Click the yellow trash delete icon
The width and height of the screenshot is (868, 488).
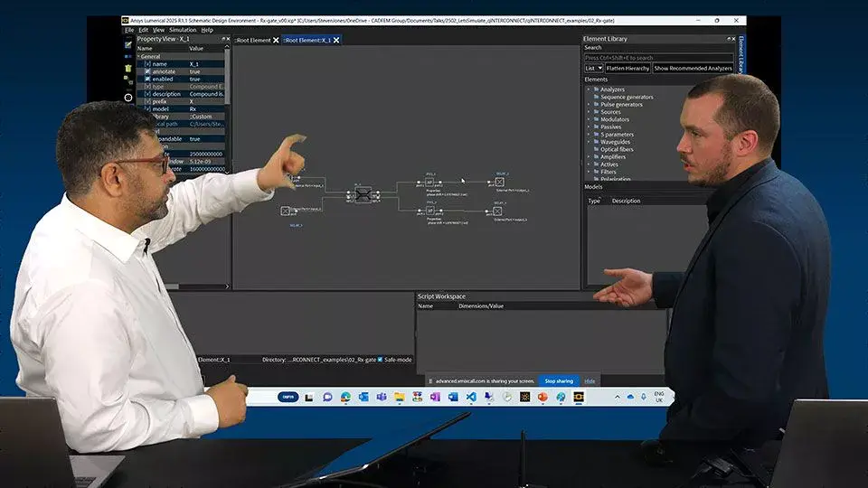(128, 68)
